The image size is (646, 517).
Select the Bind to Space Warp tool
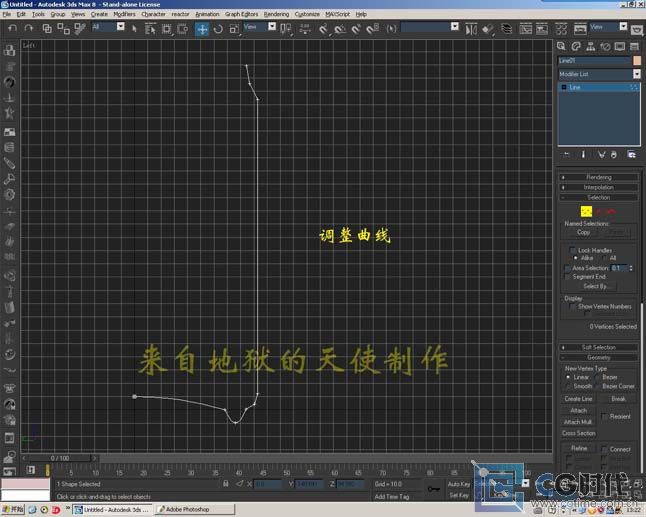[x=80, y=28]
